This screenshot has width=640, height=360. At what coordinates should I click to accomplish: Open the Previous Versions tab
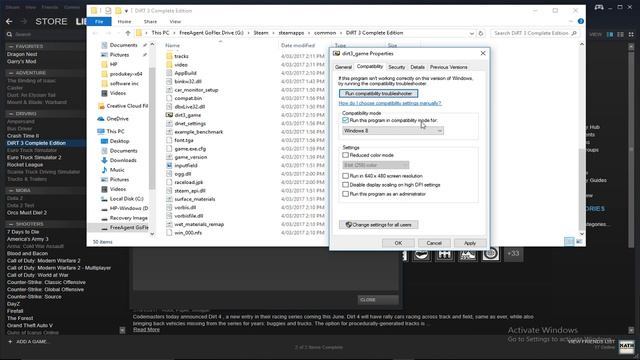tap(449, 67)
